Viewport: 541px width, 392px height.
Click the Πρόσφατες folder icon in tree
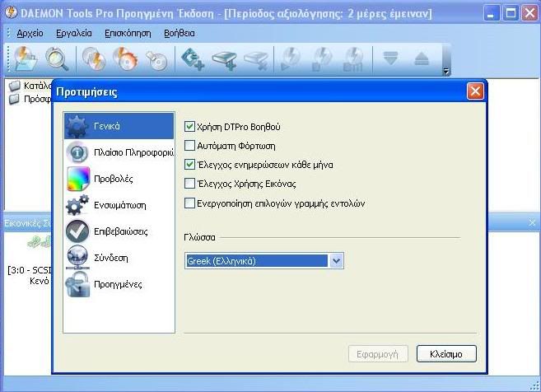[x=15, y=99]
